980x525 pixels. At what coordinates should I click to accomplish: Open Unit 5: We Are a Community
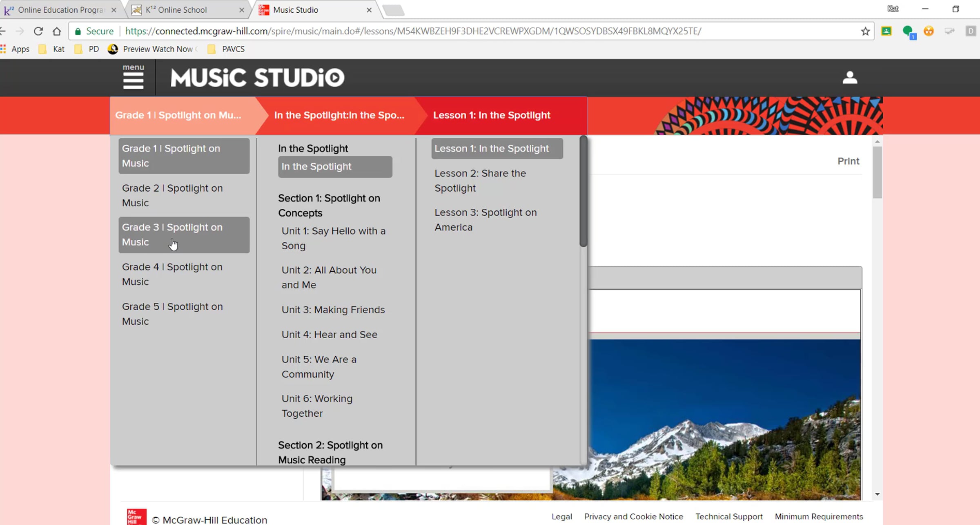pos(335,367)
